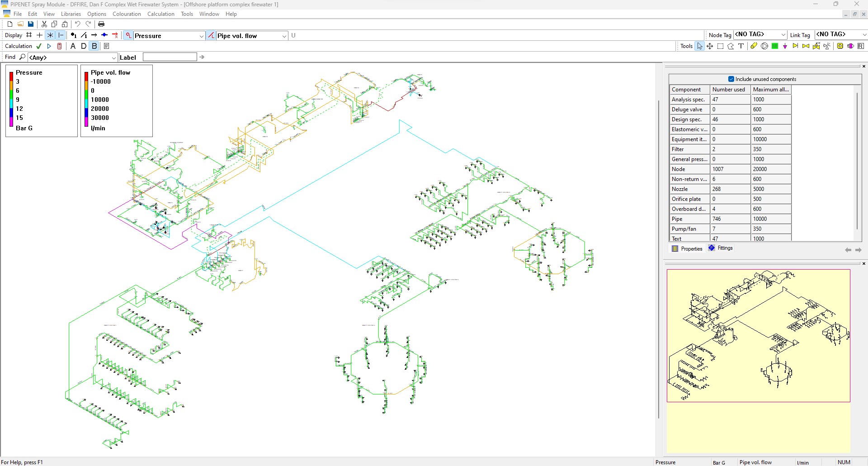
Task: Open the File menu
Action: (x=18, y=14)
